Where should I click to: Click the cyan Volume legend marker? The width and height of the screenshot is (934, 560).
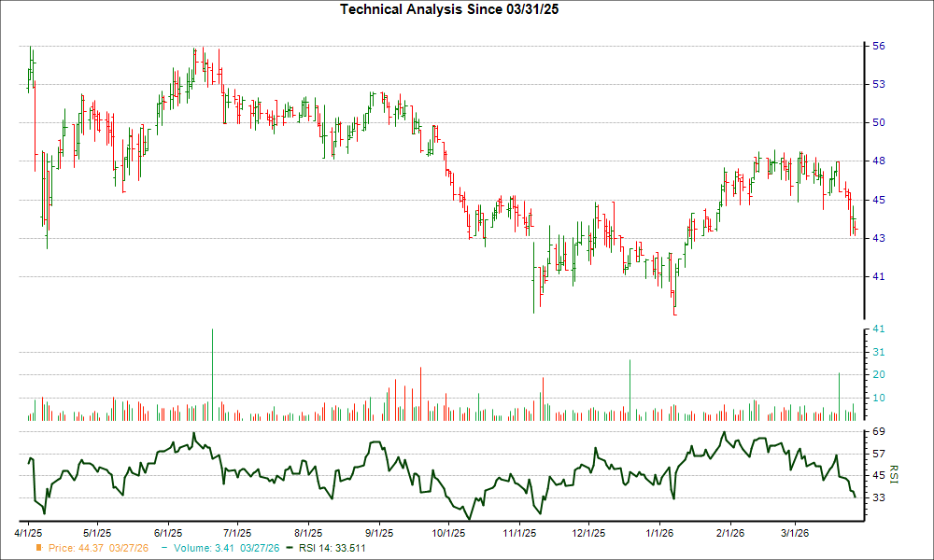(164, 549)
